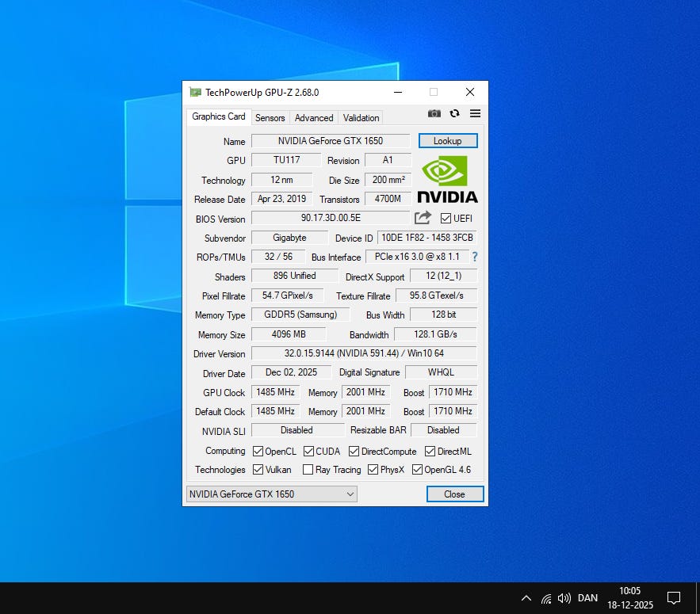This screenshot has width=700, height=614.
Task: Toggle the UEFI checkbox
Action: coord(446,219)
